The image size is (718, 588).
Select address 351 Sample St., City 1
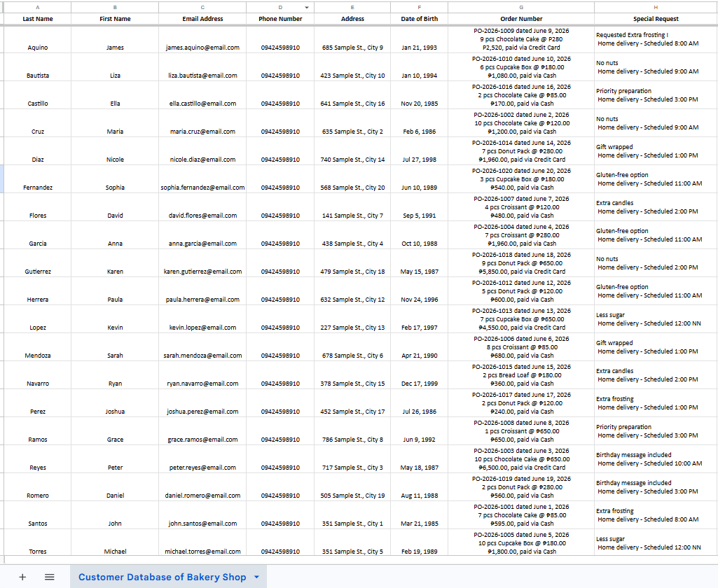(352, 515)
